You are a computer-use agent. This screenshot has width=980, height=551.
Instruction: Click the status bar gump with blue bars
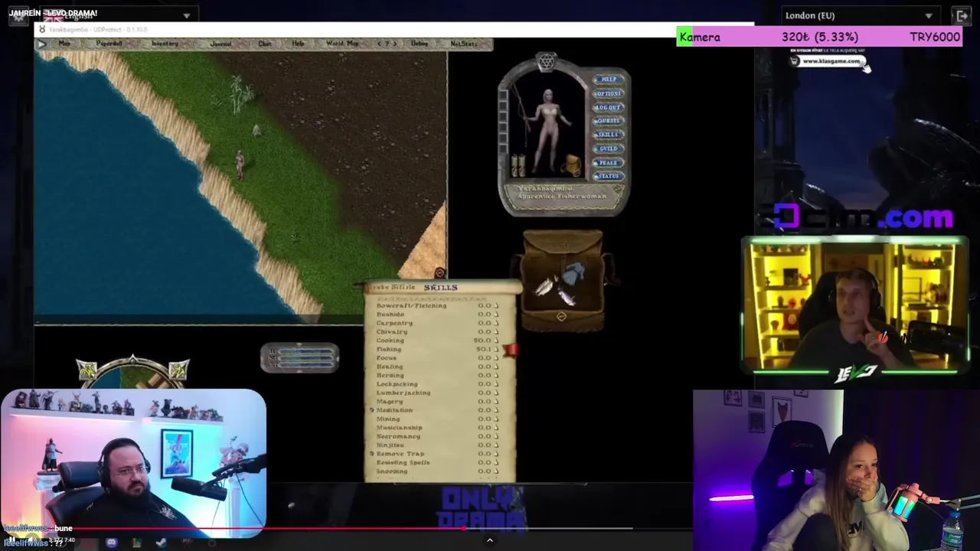299,357
